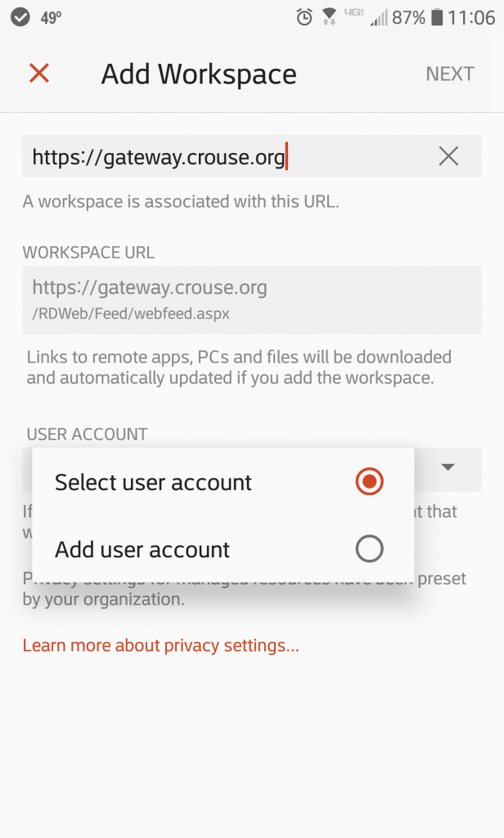Expand the User Account dropdown arrow
This screenshot has height=838, width=504.
(x=448, y=467)
